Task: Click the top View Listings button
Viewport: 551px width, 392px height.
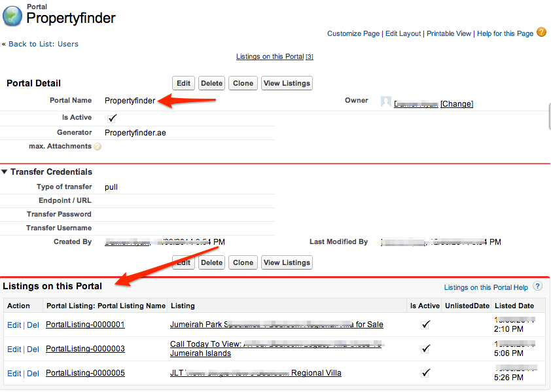Action: point(287,83)
